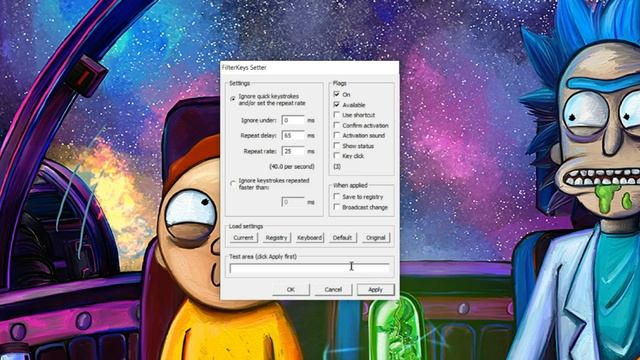Enable Activation sound checkbox

point(337,135)
